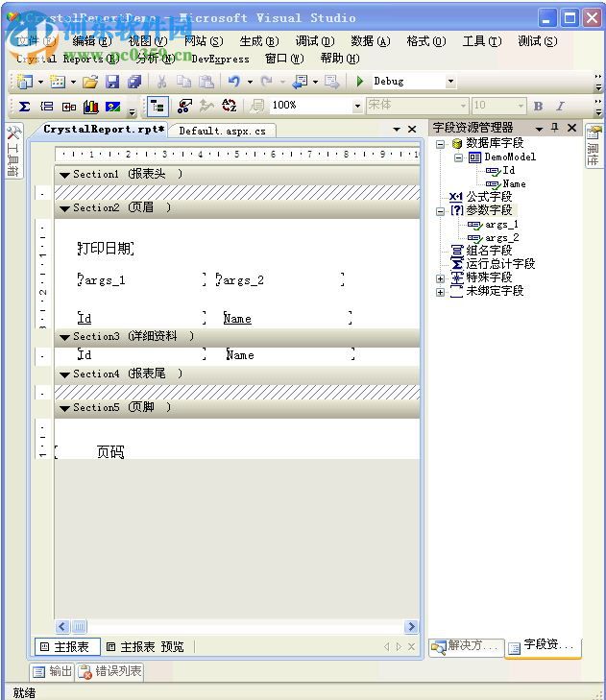Click the Italic I button

tap(561, 107)
